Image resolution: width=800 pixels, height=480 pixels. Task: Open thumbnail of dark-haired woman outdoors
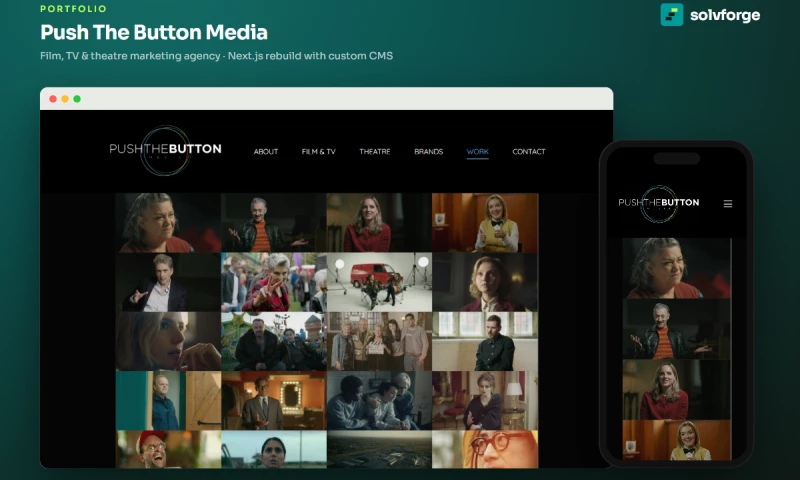[x=274, y=449]
